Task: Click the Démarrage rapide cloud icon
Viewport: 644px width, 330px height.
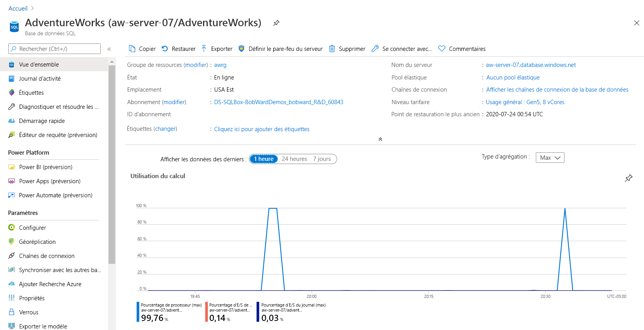Action: [12, 121]
